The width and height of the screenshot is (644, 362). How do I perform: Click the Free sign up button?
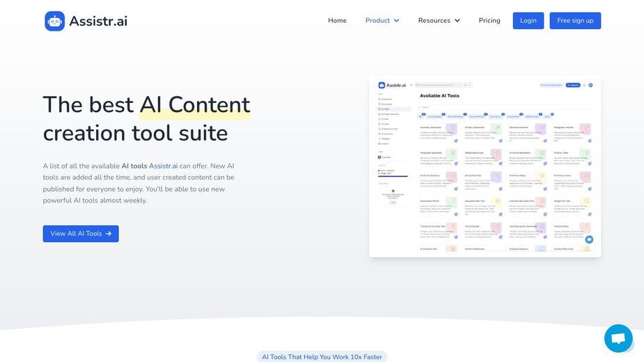coord(575,21)
